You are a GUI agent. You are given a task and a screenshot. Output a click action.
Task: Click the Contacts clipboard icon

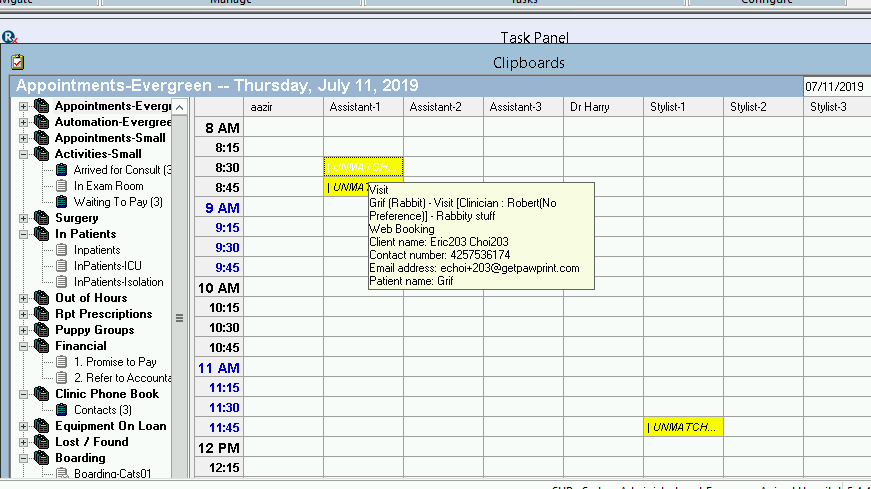coord(62,410)
